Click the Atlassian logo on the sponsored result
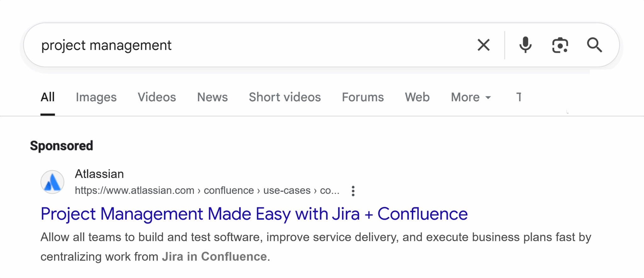Screen dimensions: 644x278 [x=52, y=182]
